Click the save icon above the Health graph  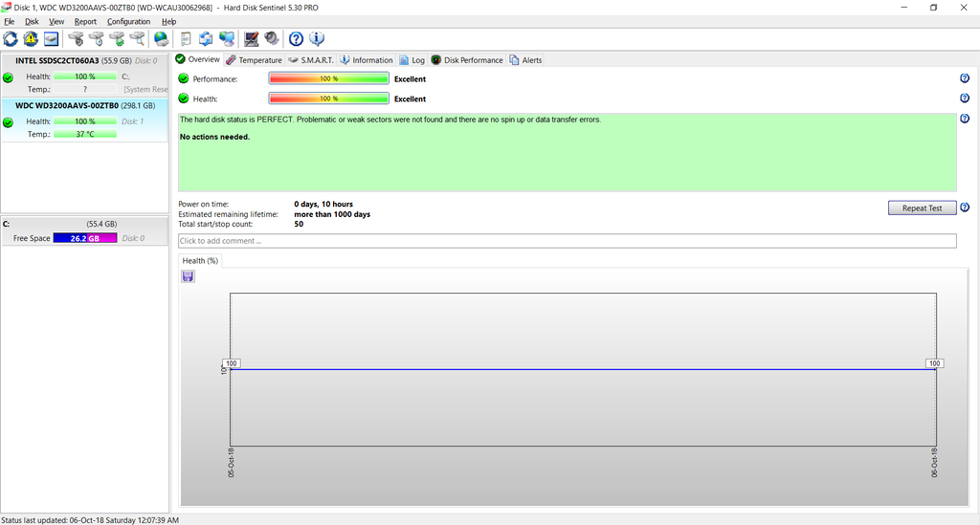[189, 276]
